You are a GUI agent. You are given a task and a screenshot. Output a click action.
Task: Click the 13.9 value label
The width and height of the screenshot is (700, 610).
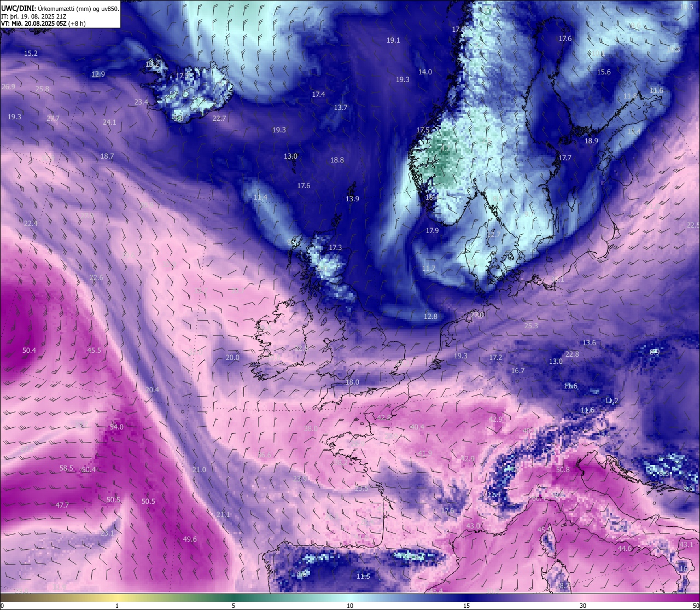pos(352,199)
